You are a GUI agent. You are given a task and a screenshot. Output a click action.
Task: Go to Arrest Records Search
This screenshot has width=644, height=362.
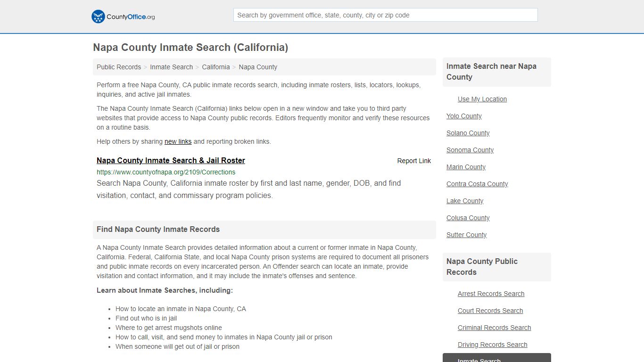pos(491,294)
